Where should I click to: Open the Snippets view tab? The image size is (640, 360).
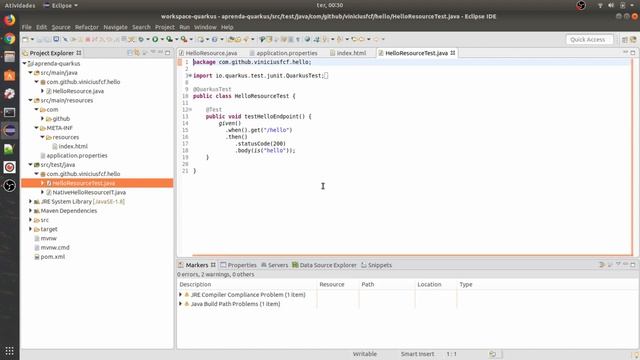click(x=376, y=265)
